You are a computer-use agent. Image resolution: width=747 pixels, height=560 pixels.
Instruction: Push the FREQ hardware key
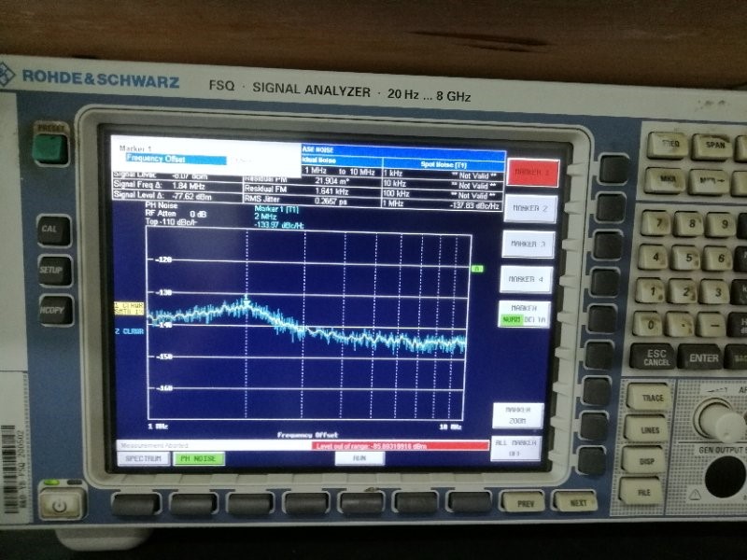[x=668, y=145]
